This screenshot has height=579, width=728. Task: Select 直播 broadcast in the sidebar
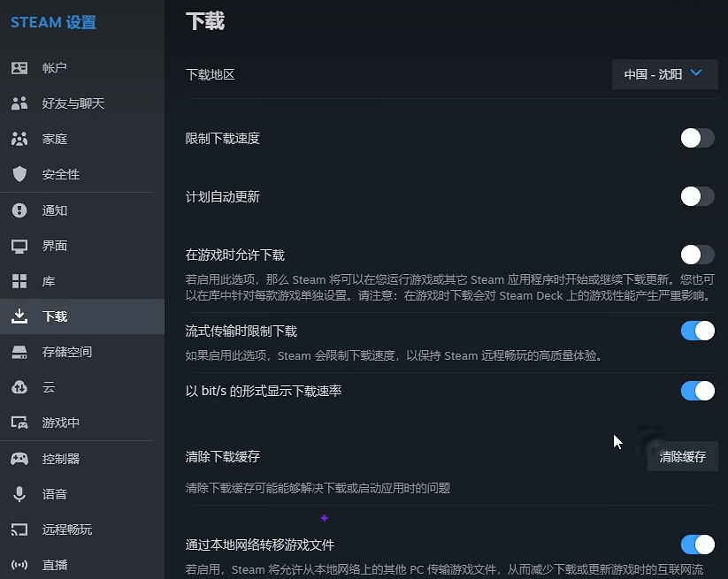tap(55, 565)
